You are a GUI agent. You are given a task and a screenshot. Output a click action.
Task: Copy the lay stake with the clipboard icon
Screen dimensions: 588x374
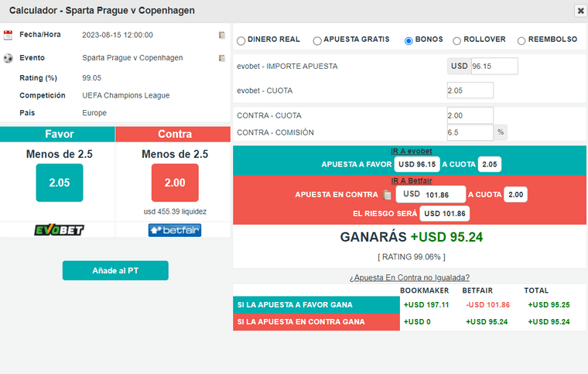click(x=387, y=194)
